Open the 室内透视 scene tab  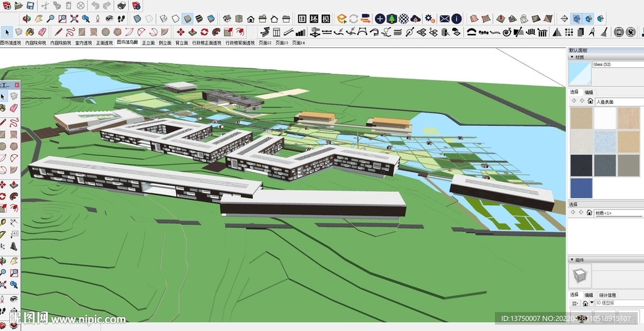pos(85,43)
